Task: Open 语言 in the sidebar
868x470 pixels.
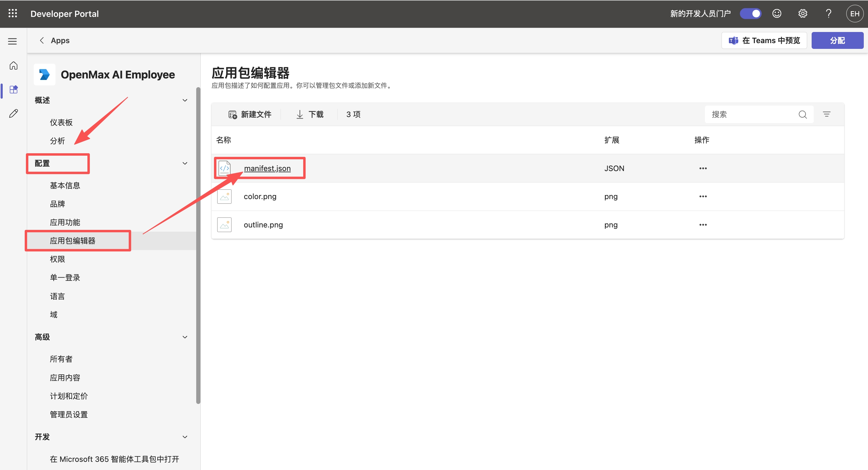Action: (x=57, y=296)
